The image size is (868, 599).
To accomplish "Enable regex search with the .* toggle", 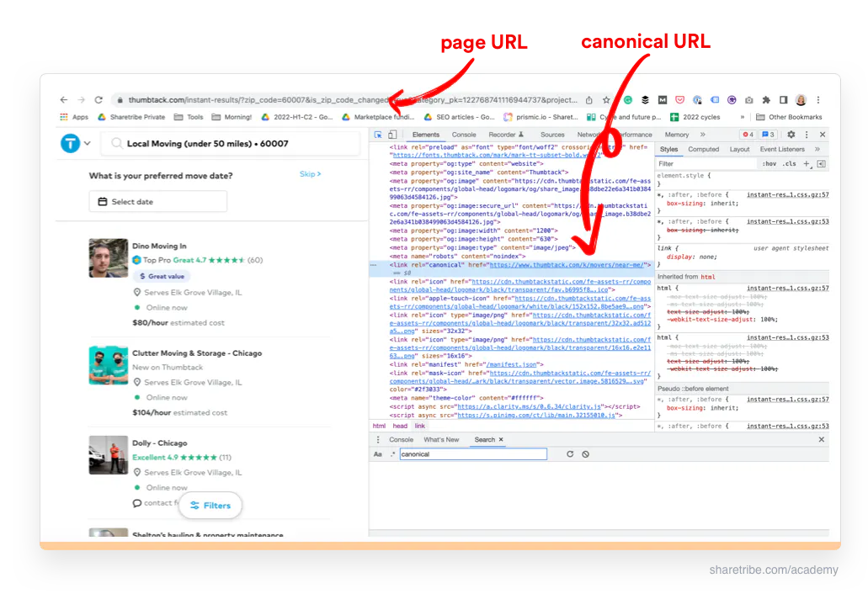I will 392,454.
